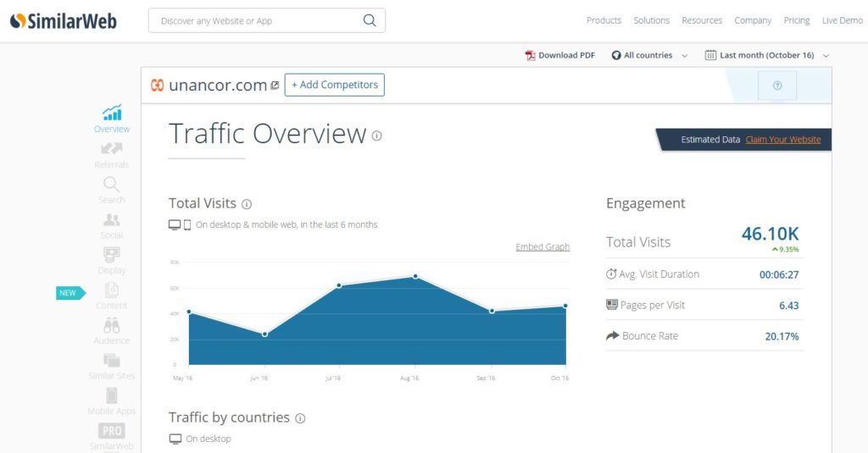Click the Total Visits info icon

pos(247,204)
